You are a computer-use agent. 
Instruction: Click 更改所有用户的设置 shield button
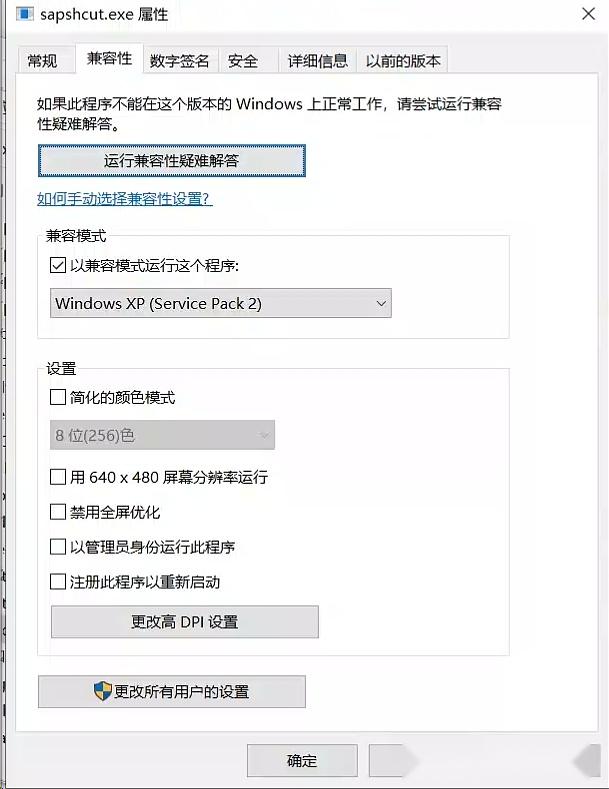click(x=171, y=692)
